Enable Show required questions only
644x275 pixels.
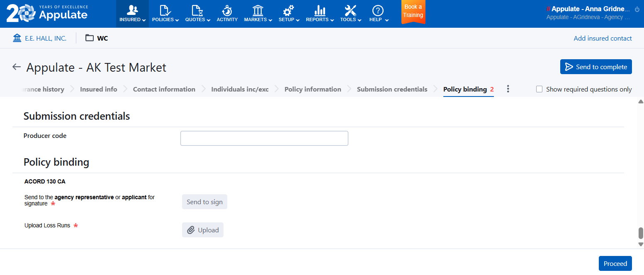[540, 89]
